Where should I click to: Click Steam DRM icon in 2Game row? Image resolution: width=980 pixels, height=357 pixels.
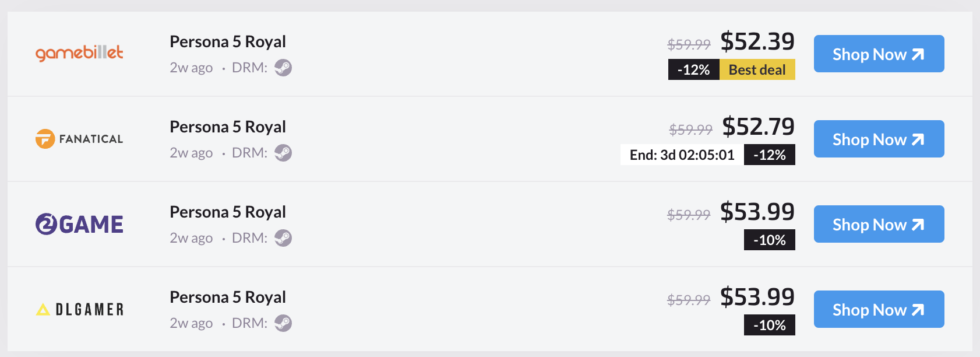click(283, 238)
